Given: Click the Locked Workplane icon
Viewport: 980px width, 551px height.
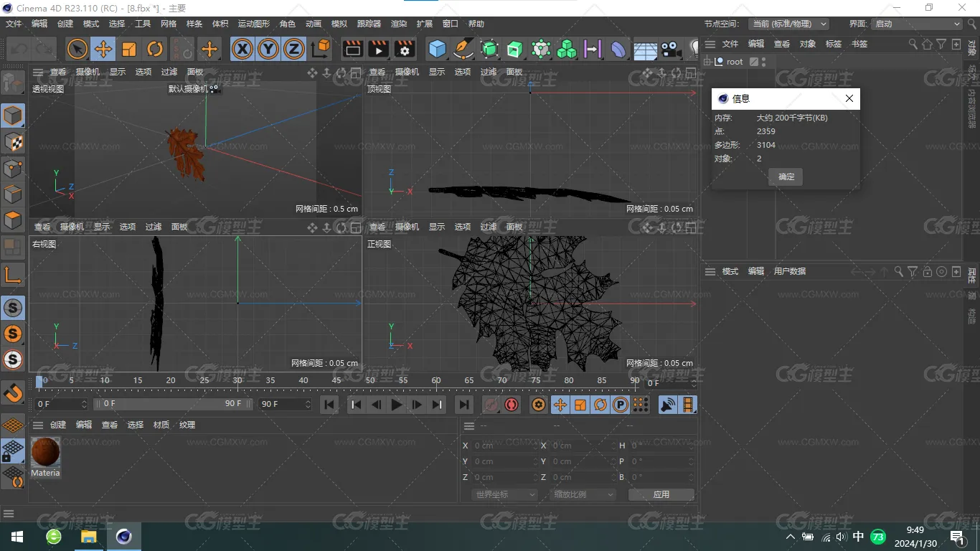Looking at the screenshot, I should (x=13, y=451).
